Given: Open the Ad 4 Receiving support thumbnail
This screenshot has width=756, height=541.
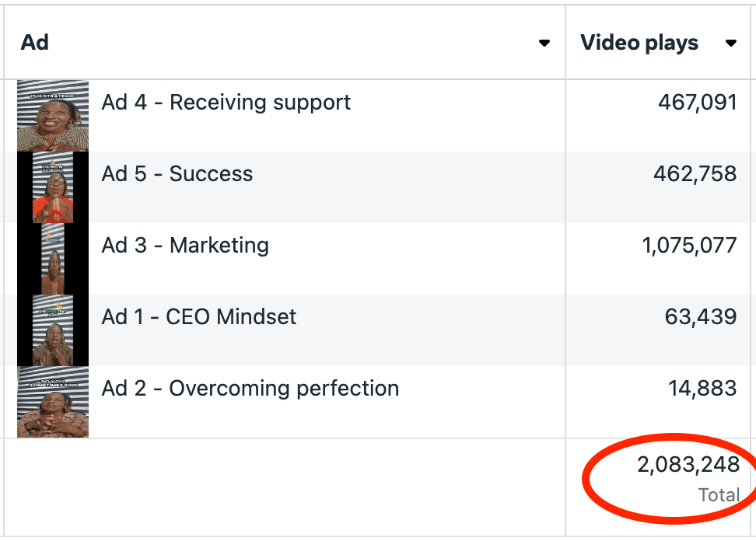Looking at the screenshot, I should click(x=53, y=116).
